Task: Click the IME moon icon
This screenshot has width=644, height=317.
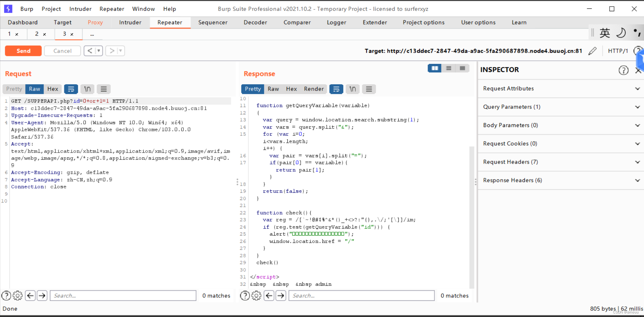Action: [621, 33]
